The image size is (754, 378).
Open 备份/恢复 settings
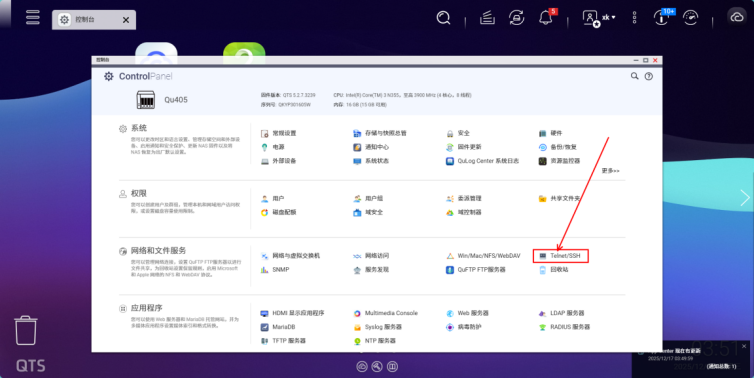tap(557, 147)
